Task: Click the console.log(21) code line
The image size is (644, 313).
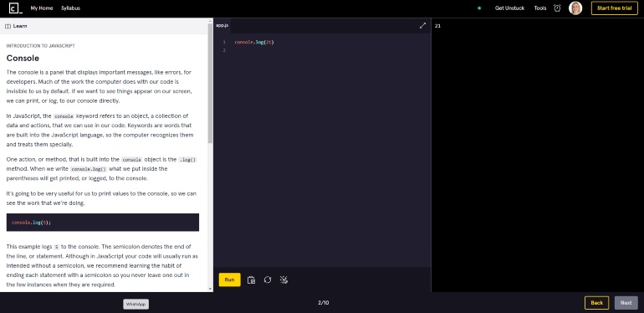Action: coord(253,42)
